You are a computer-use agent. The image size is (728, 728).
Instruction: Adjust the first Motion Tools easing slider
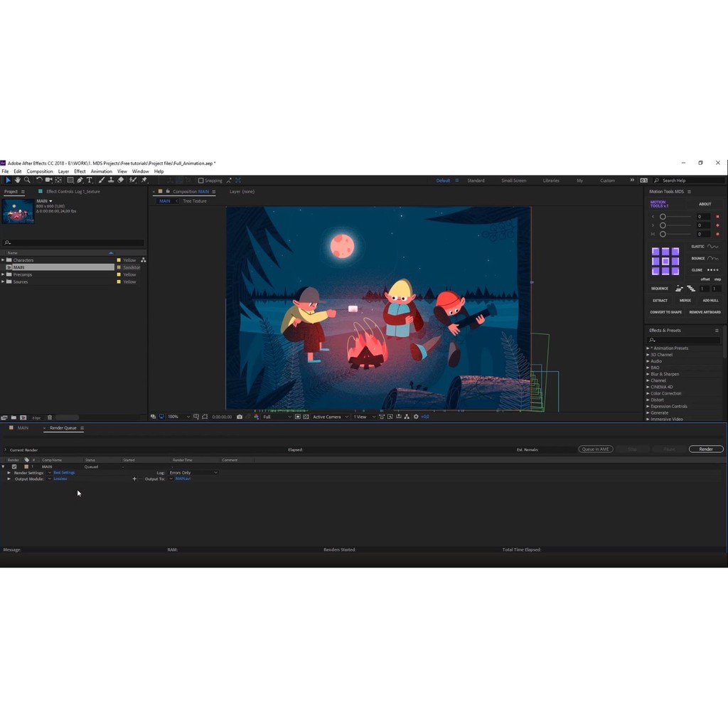(663, 217)
